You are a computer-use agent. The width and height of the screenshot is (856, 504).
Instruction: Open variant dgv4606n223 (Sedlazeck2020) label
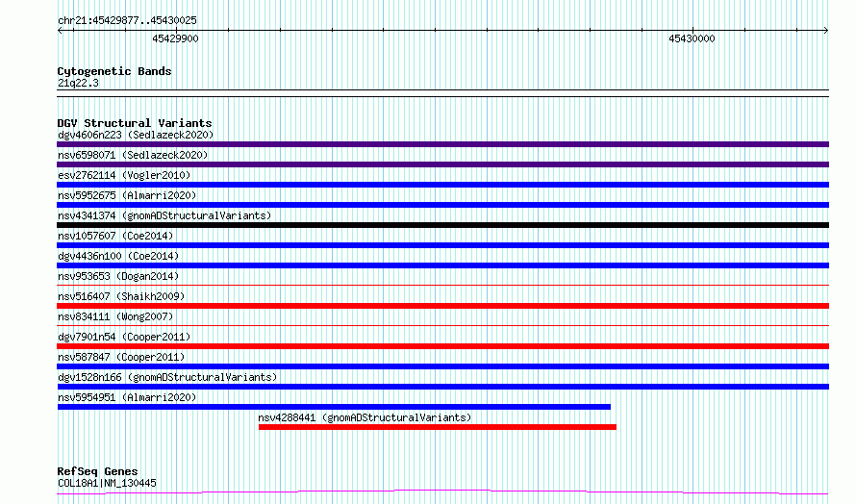[x=136, y=135]
